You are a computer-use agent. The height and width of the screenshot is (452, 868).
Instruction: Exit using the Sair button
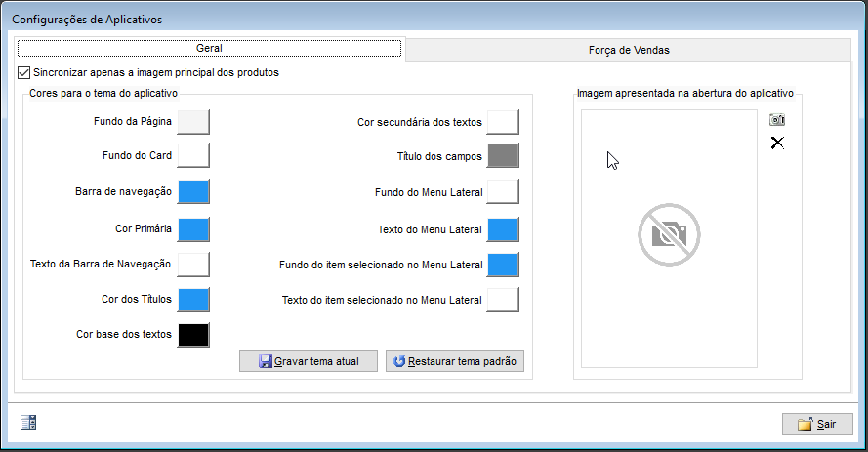[x=817, y=424]
